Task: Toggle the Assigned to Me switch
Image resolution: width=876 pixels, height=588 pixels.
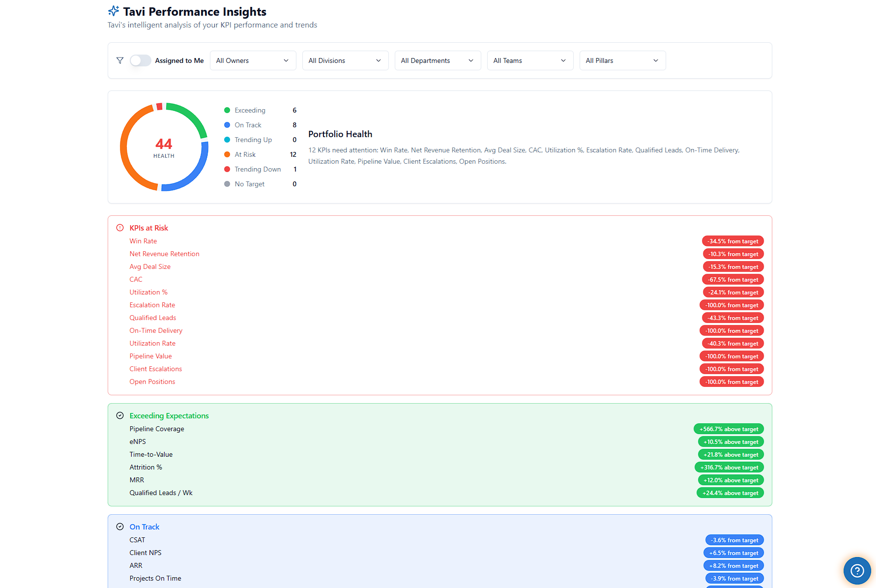Action: (140, 60)
